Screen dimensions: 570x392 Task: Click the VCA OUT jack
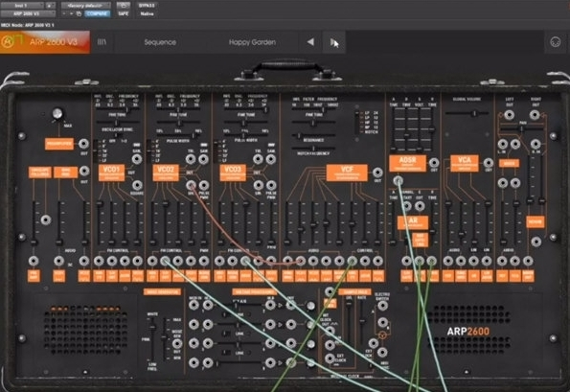coord(489,163)
